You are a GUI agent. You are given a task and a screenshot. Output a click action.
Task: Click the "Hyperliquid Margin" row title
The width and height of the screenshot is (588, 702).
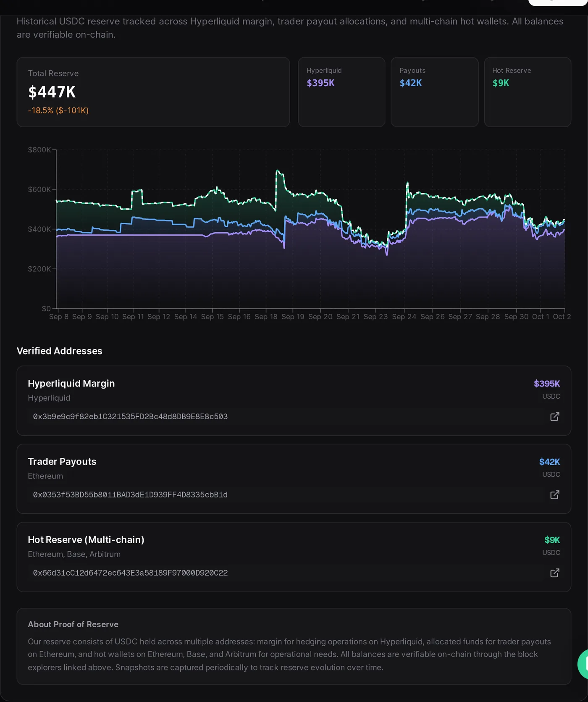pyautogui.click(x=71, y=384)
